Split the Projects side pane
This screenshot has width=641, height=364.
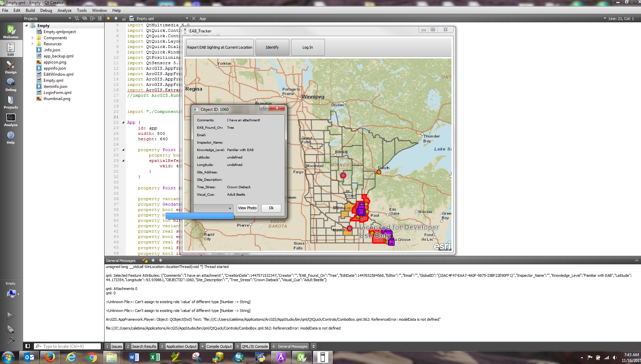click(x=92, y=19)
